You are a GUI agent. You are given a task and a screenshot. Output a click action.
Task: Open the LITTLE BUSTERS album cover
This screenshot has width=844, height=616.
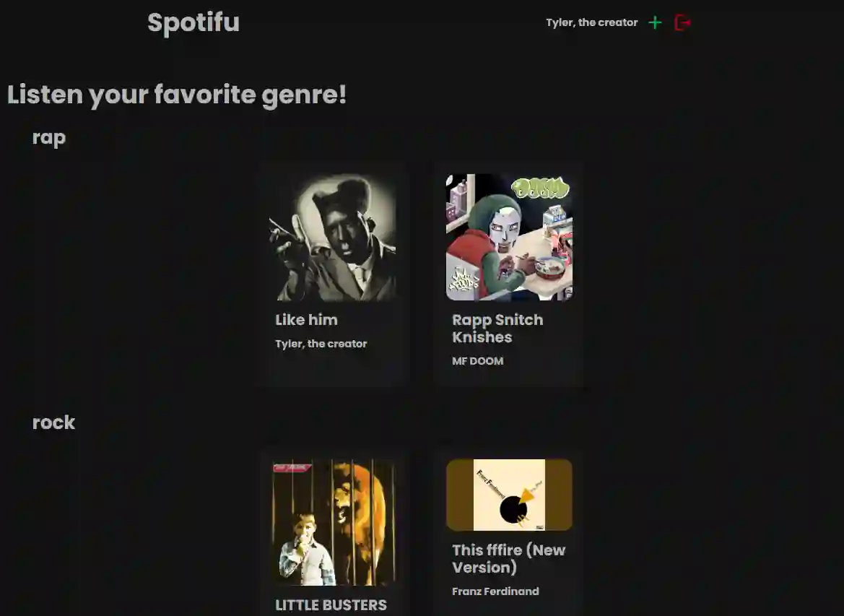click(333, 522)
